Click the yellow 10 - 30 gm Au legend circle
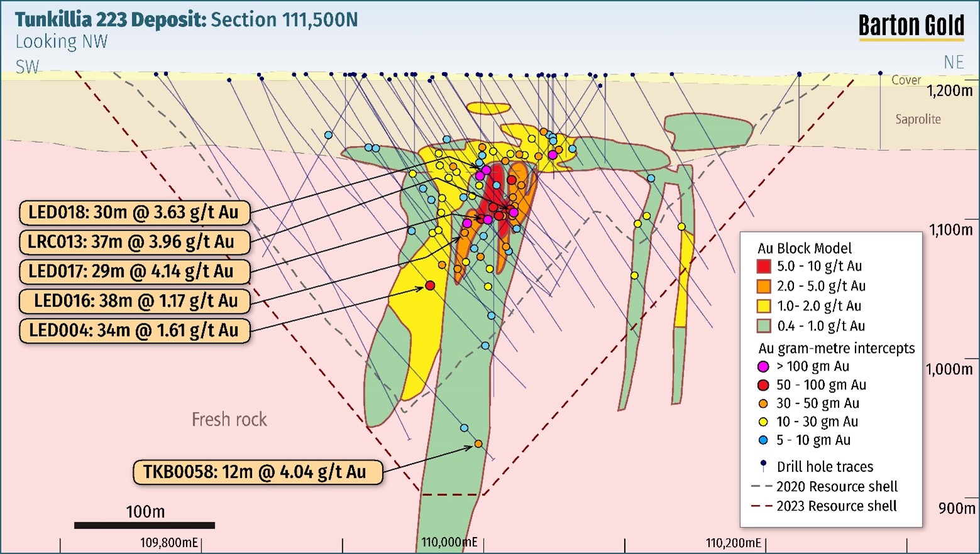The image size is (980, 554). click(763, 422)
